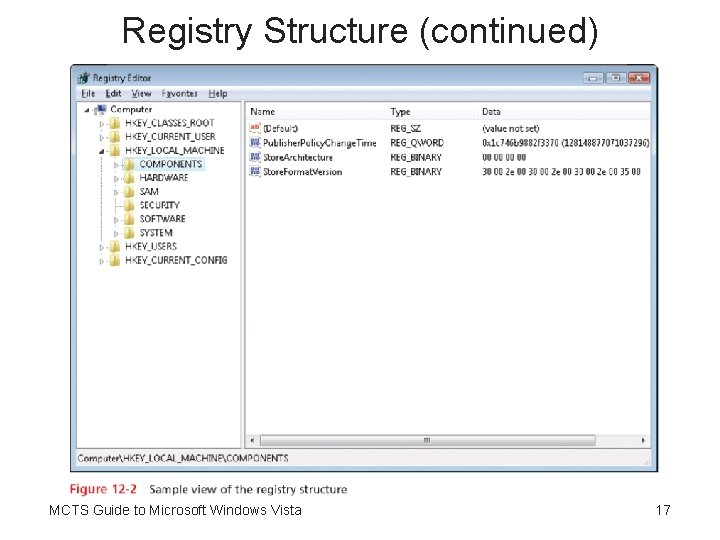Expand the HARDWARE subkey

pyautogui.click(x=116, y=179)
